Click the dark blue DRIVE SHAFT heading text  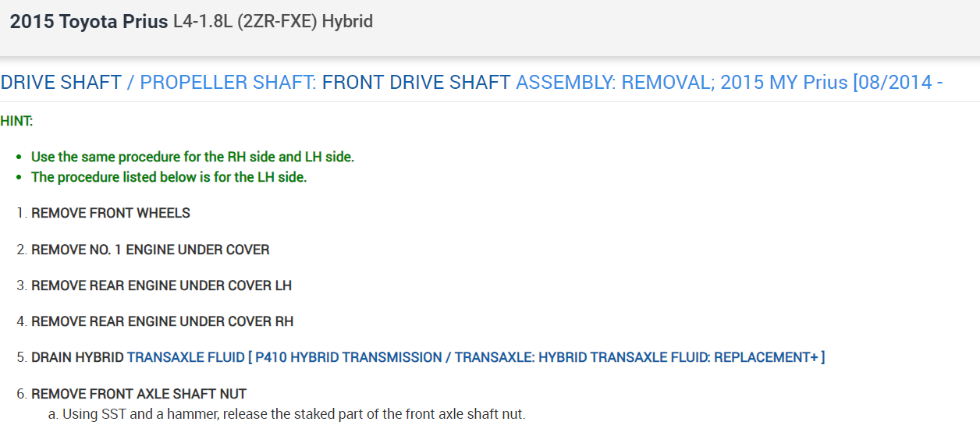tap(61, 83)
